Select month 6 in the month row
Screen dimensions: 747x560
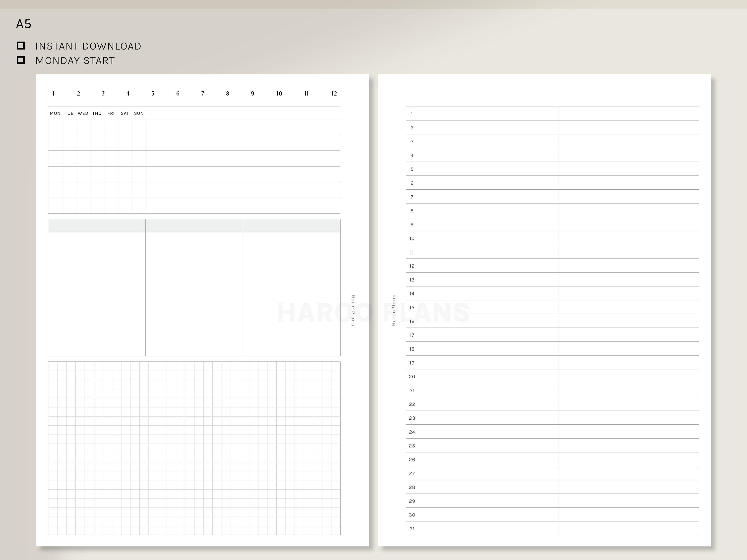178,94
